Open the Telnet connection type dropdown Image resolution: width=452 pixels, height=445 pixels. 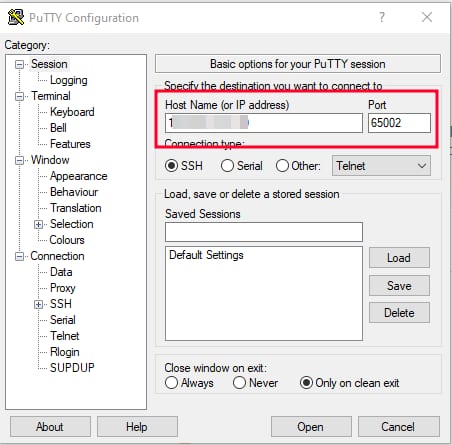click(381, 166)
